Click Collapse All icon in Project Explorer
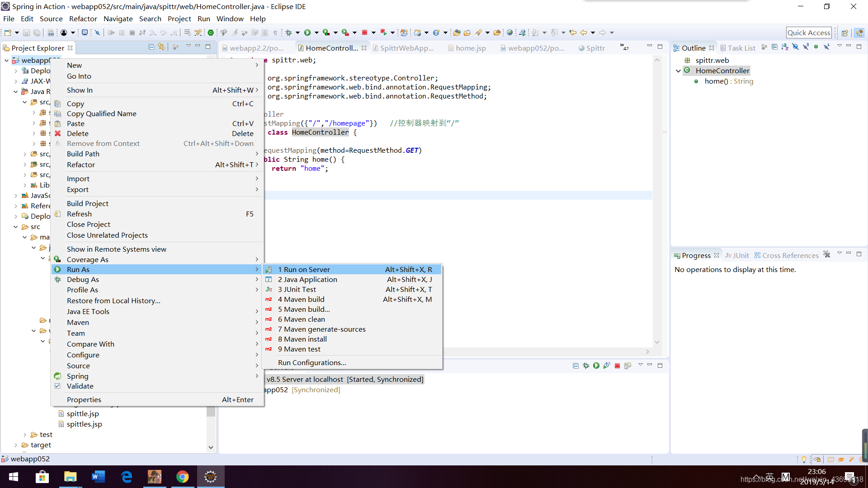 click(151, 47)
